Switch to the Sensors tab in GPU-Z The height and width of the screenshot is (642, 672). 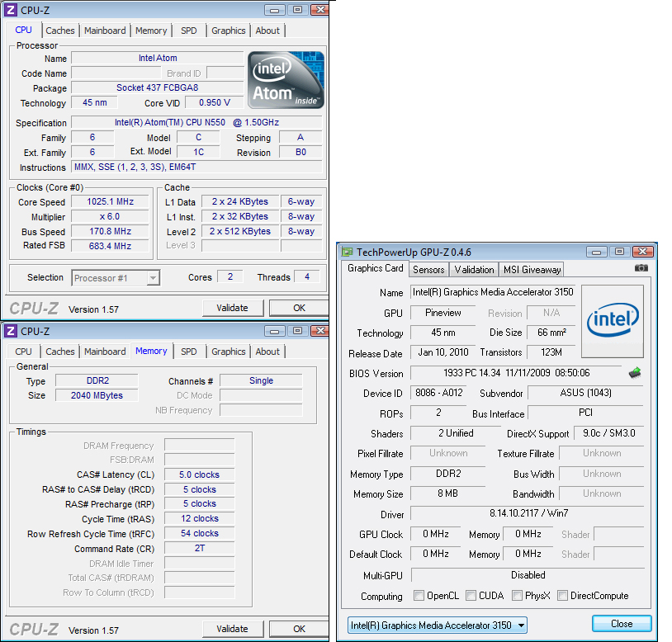[x=428, y=269]
